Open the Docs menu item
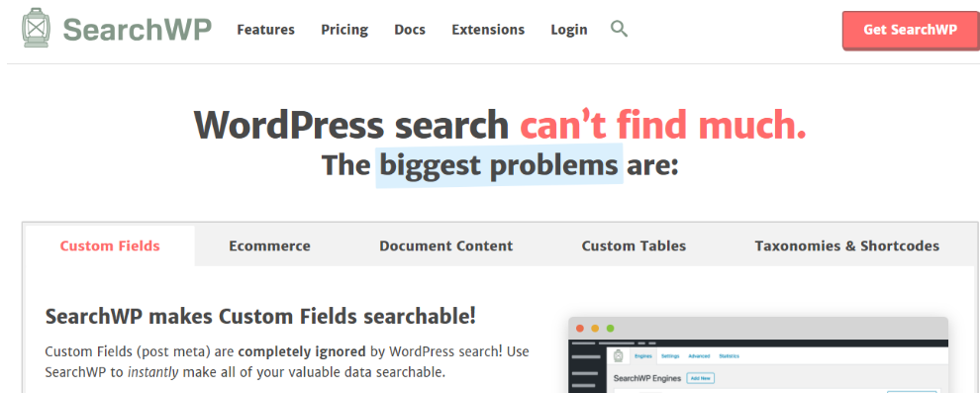 click(410, 30)
